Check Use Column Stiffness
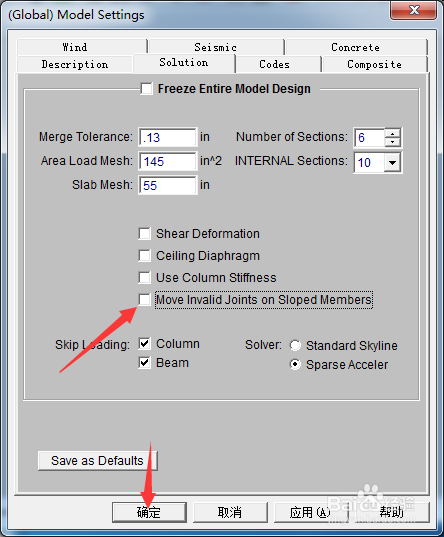Screen dimensions: 444x537 [144, 277]
